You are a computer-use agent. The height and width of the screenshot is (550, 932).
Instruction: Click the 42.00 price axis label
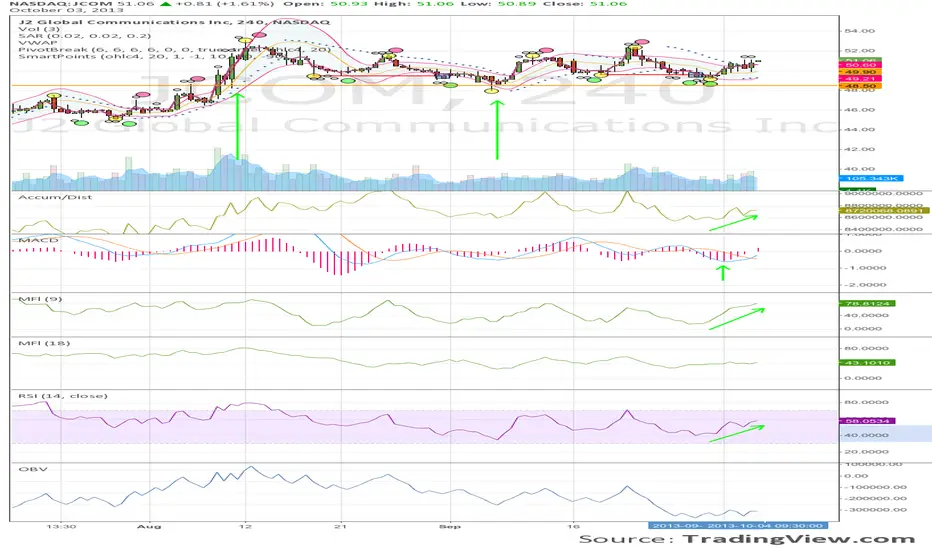pyautogui.click(x=859, y=149)
